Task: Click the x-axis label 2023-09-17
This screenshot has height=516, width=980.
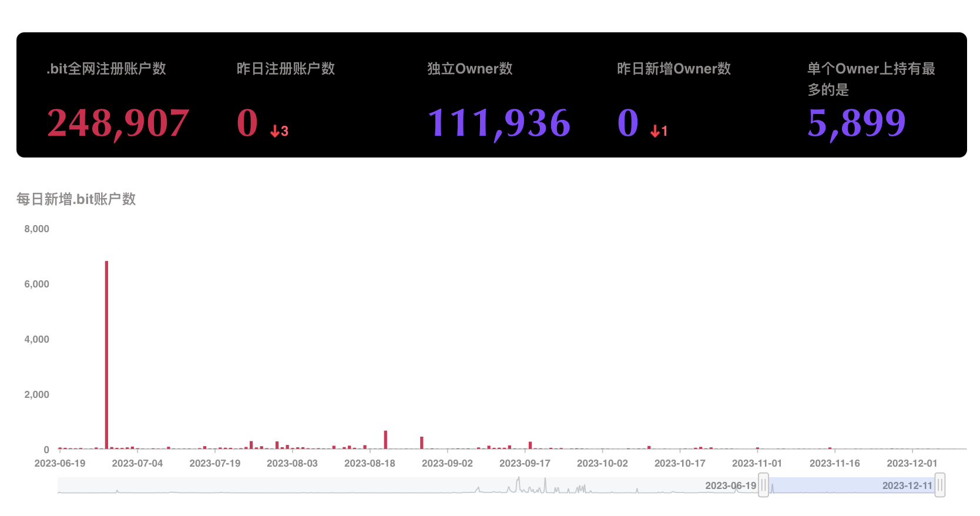Action: (525, 463)
